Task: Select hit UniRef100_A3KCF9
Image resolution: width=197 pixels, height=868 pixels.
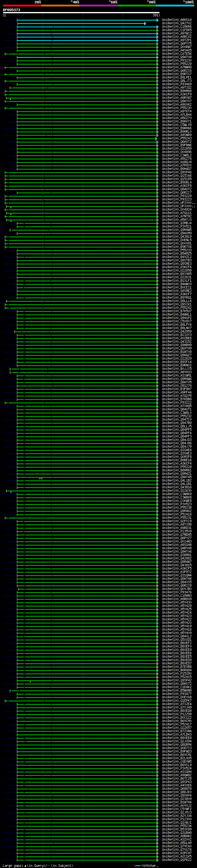Action: pyautogui.click(x=176, y=94)
